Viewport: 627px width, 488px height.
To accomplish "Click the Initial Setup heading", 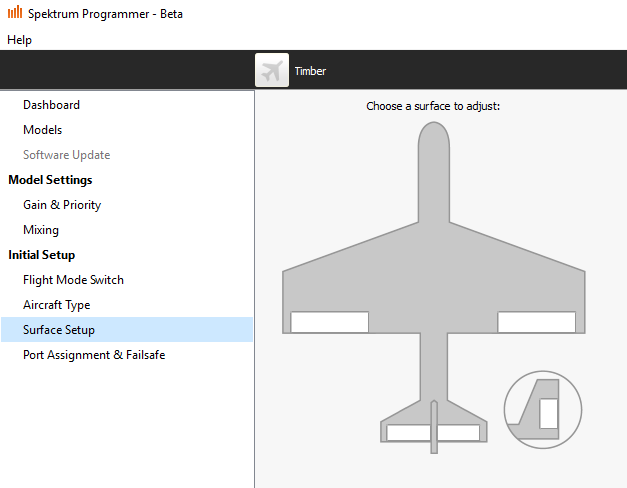I will [42, 255].
